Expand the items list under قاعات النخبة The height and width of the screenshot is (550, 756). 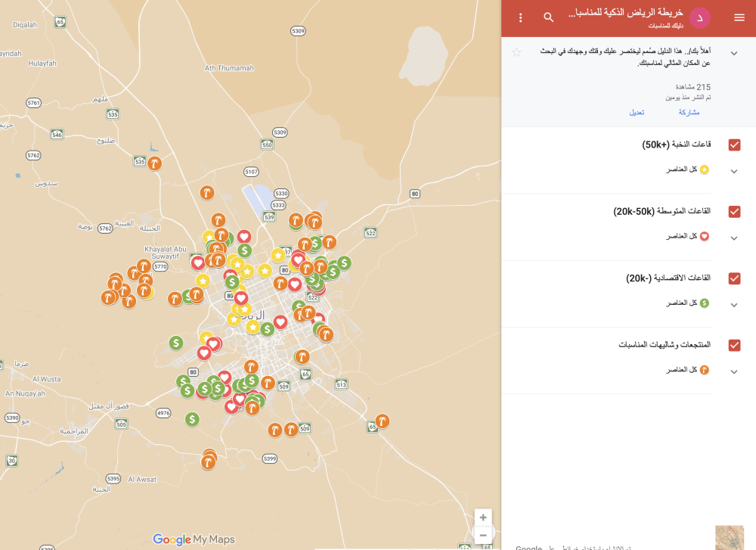[x=733, y=171]
